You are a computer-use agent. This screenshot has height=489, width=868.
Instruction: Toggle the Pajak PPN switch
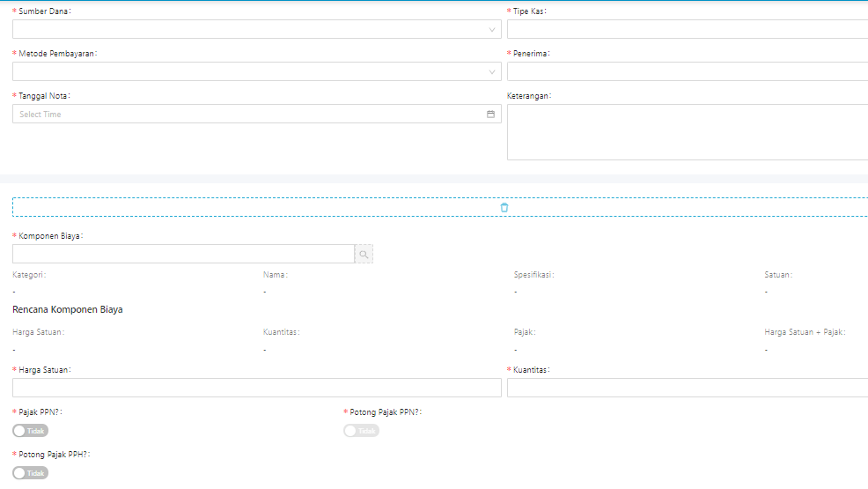click(x=31, y=431)
